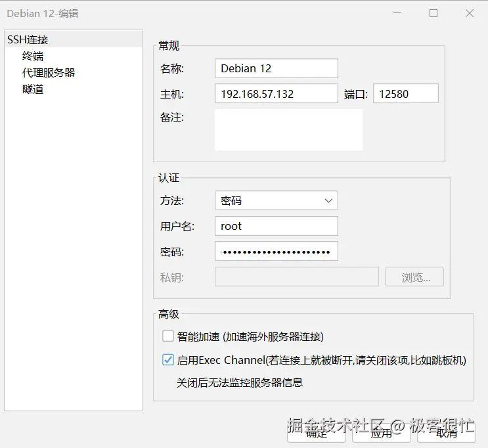Viewport: 488px width, 448px height.
Task: Enable the 智能加速 checkbox
Action: pos(168,336)
